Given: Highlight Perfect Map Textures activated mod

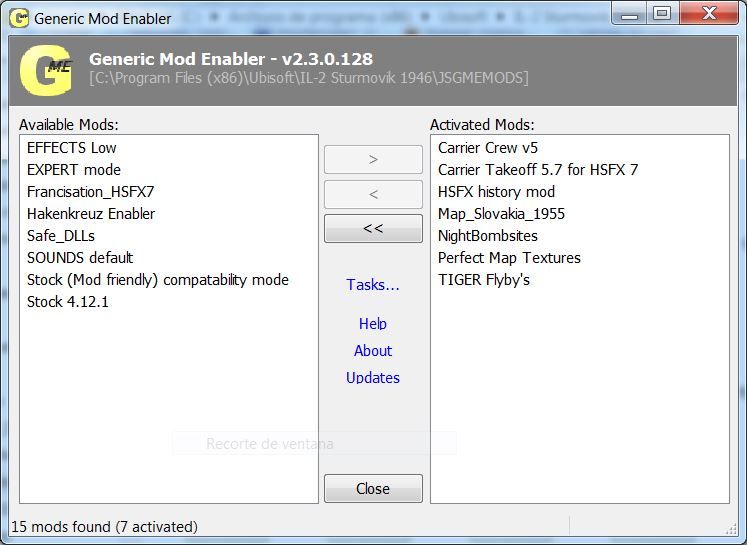Looking at the screenshot, I should tap(509, 258).
